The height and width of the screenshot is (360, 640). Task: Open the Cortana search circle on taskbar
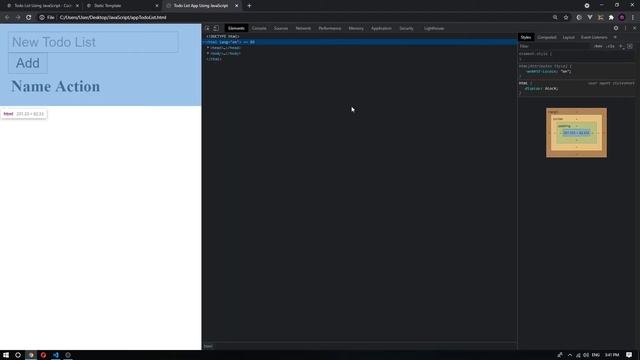point(18,355)
